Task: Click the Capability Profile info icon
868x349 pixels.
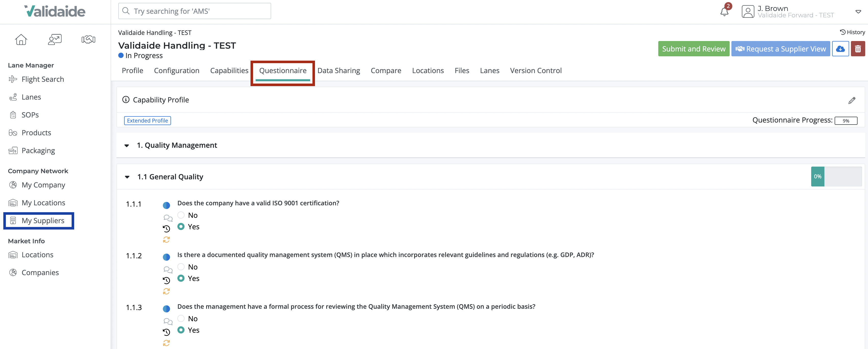Action: [126, 100]
